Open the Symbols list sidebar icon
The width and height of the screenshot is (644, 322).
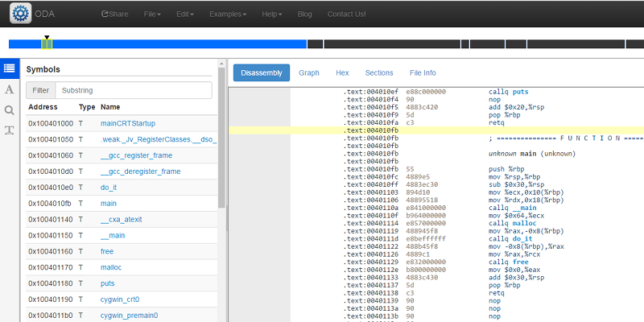coord(10,69)
